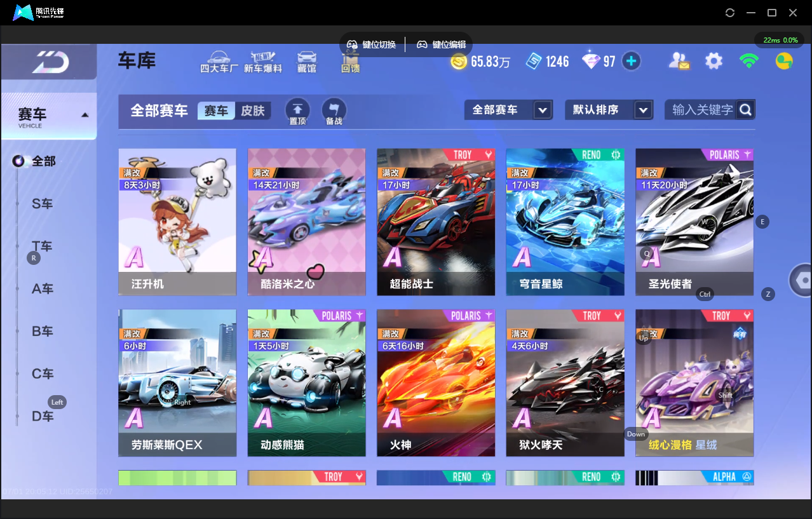
Task: Click the Tencent emulator logo
Action: tap(39, 13)
